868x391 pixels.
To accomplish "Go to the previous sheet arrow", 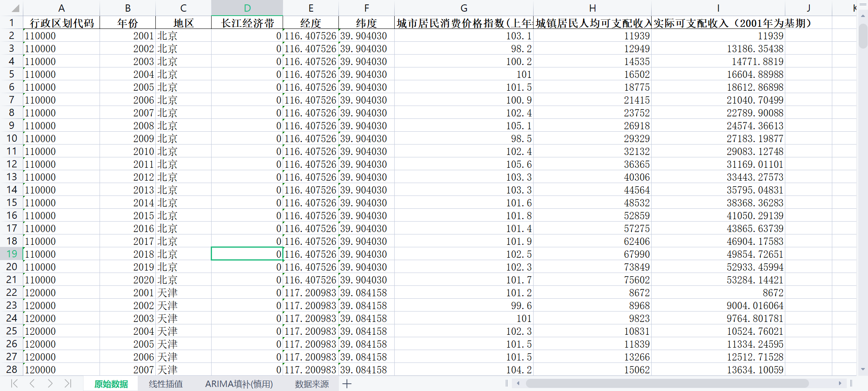I will [32, 384].
